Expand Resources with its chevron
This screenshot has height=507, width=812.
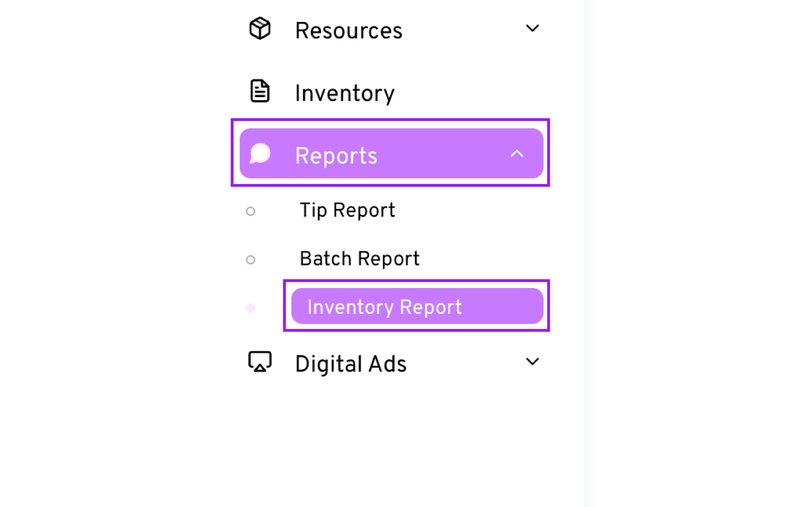click(532, 28)
